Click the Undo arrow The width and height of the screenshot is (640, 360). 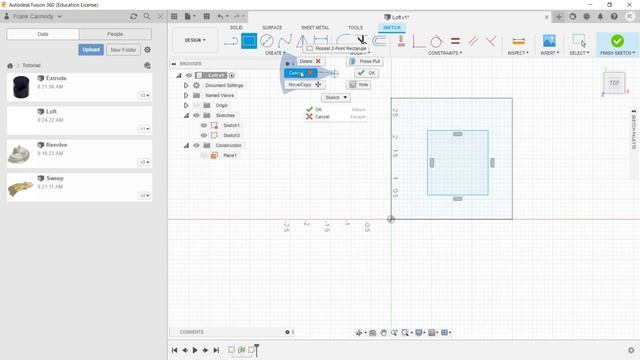point(220,16)
